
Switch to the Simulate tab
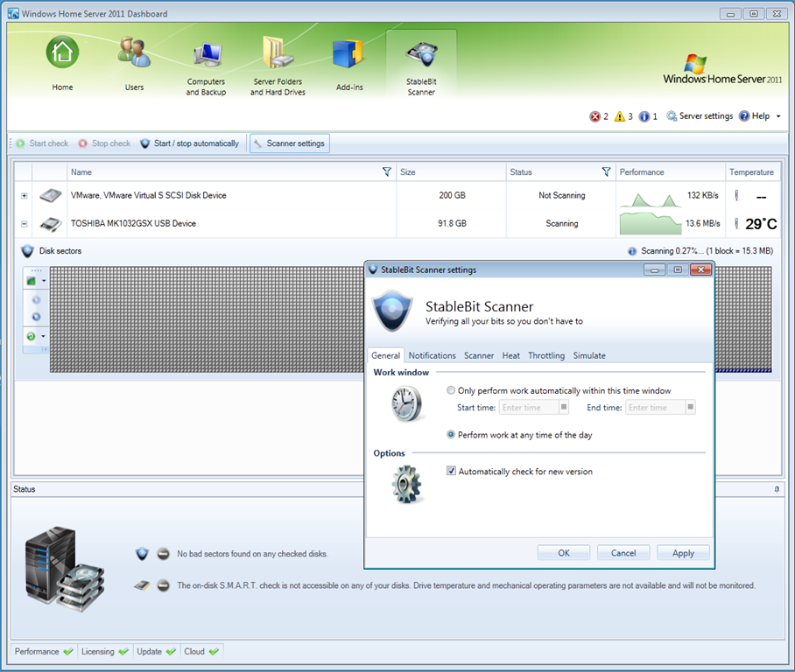(x=589, y=356)
